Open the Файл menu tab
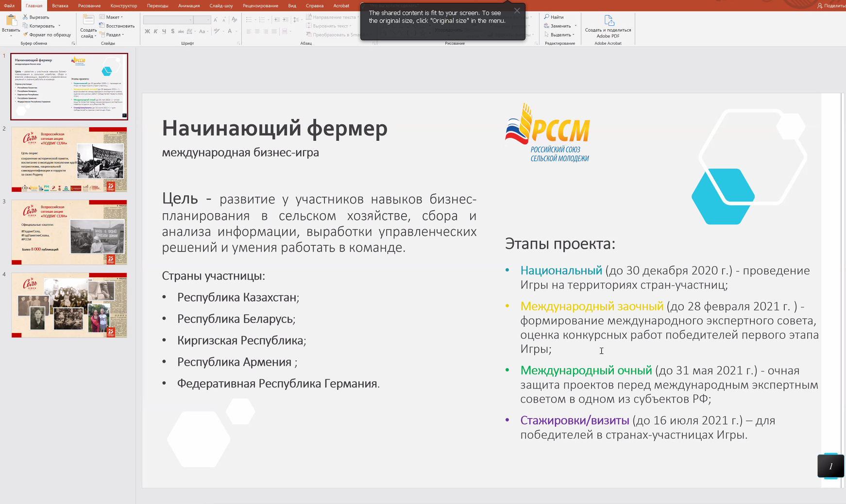 (9, 6)
